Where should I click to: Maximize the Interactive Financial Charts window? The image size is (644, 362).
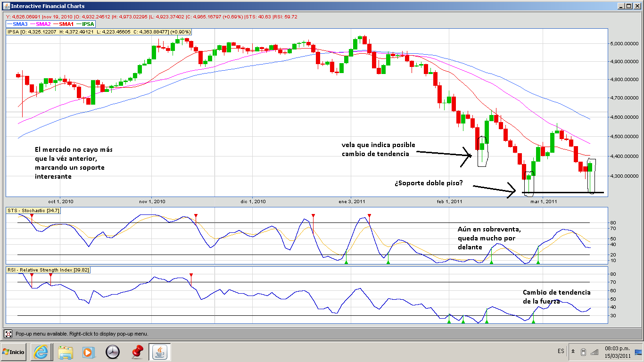pos(628,6)
